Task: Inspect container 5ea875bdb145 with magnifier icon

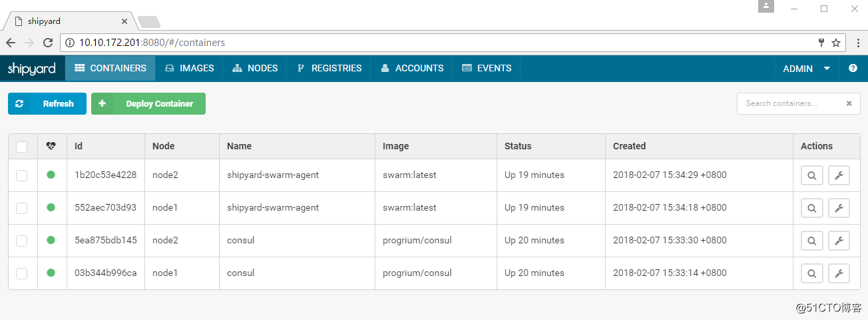Action: [811, 241]
